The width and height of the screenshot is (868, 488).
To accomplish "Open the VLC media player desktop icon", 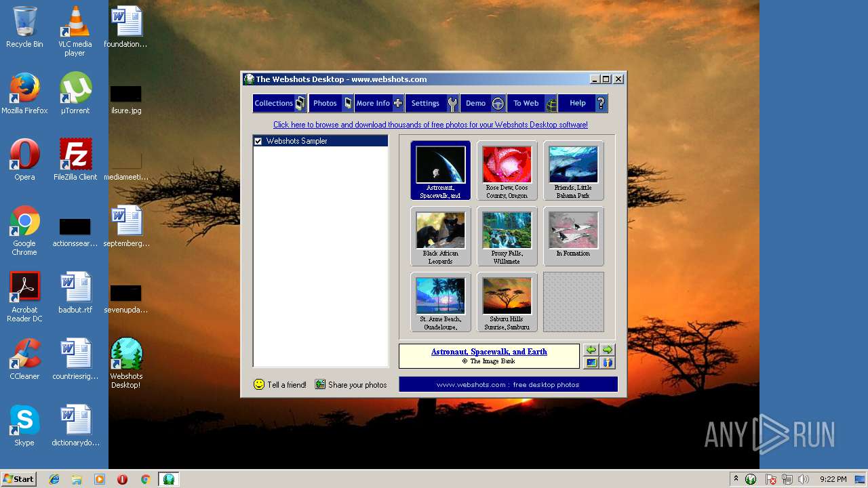I will click(75, 31).
